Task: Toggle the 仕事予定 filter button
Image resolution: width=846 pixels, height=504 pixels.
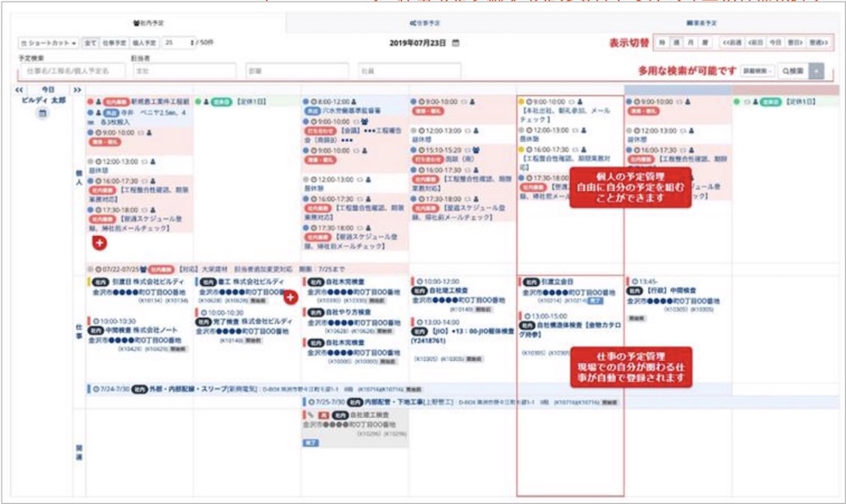Action: tap(114, 42)
